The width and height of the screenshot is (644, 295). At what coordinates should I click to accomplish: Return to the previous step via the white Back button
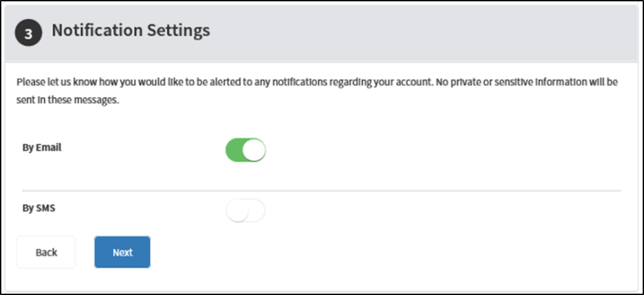tap(46, 252)
